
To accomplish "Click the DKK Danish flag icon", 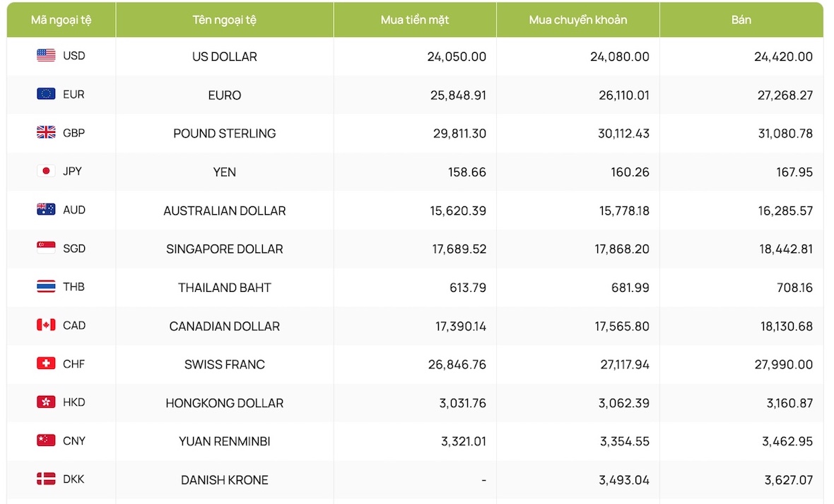I will click(46, 479).
